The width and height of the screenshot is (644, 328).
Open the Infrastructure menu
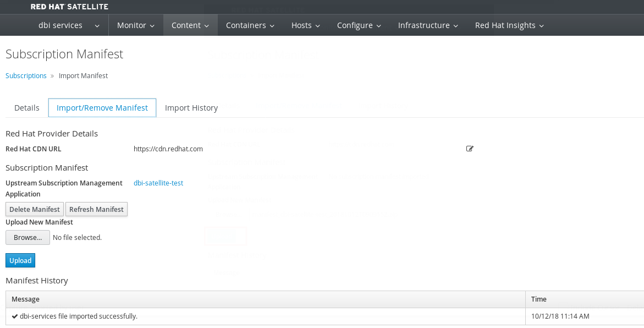tap(428, 25)
